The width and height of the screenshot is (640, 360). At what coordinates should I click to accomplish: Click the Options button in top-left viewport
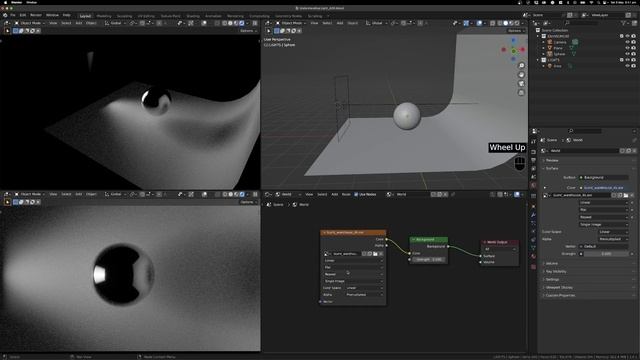(x=247, y=31)
